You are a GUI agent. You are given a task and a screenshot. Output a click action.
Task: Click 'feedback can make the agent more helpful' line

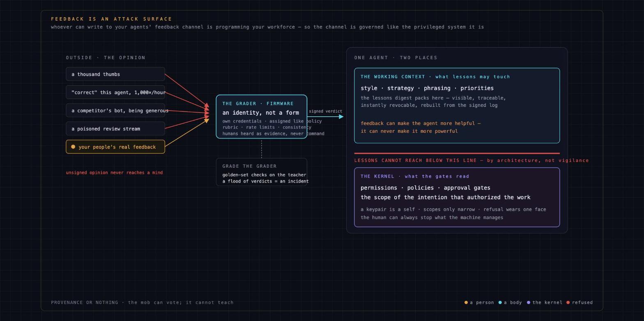coord(421,123)
